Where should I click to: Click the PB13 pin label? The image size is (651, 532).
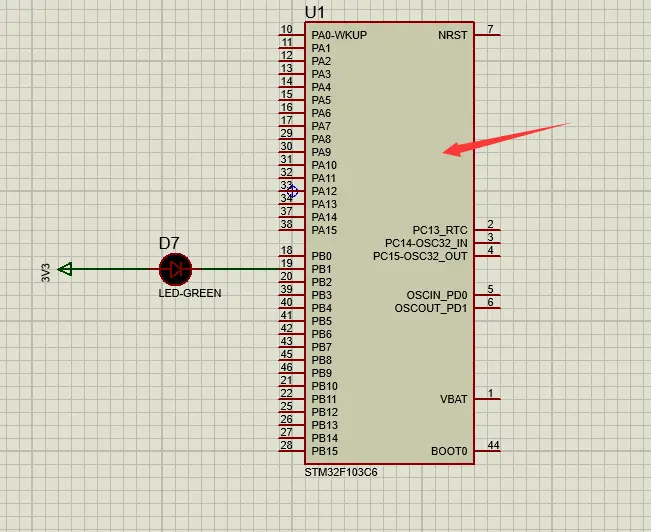pyautogui.click(x=324, y=425)
